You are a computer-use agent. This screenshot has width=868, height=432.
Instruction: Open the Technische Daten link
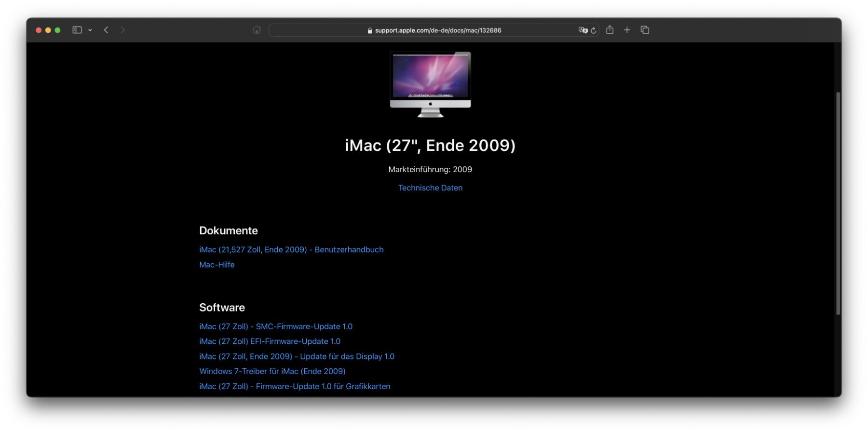click(430, 188)
